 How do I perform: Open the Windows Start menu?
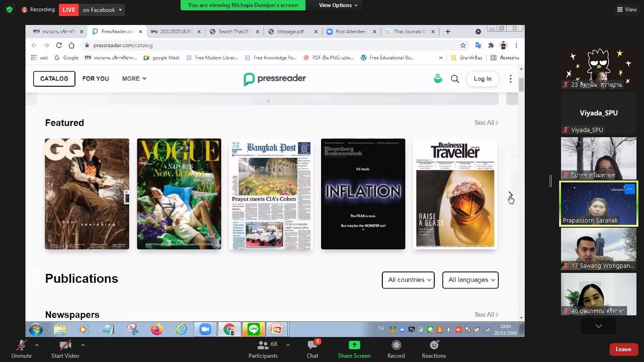coord(36,329)
